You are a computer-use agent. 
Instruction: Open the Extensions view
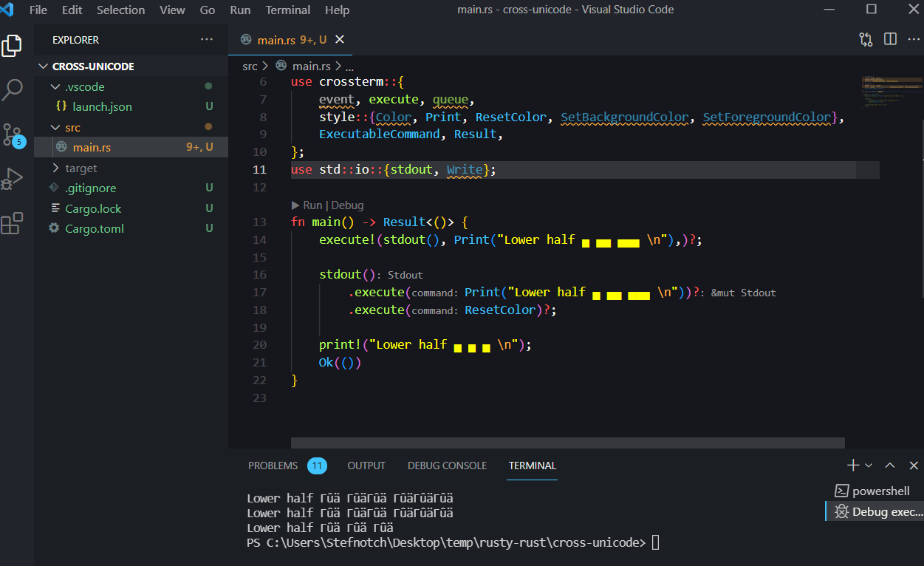pyautogui.click(x=12, y=224)
